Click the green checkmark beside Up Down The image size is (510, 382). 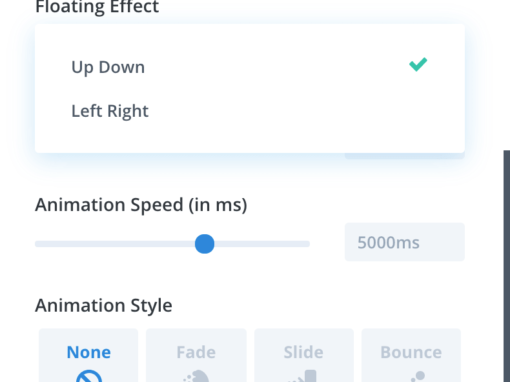pyautogui.click(x=418, y=65)
